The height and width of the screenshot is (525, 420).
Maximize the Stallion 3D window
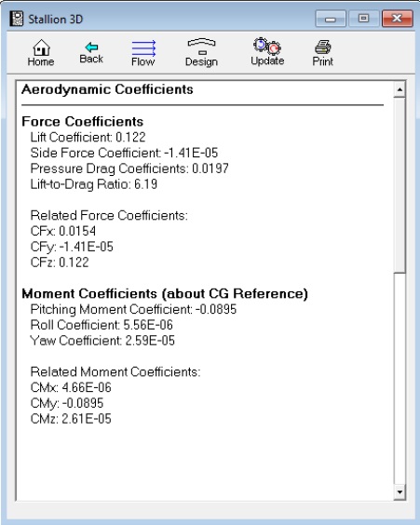coord(364,19)
